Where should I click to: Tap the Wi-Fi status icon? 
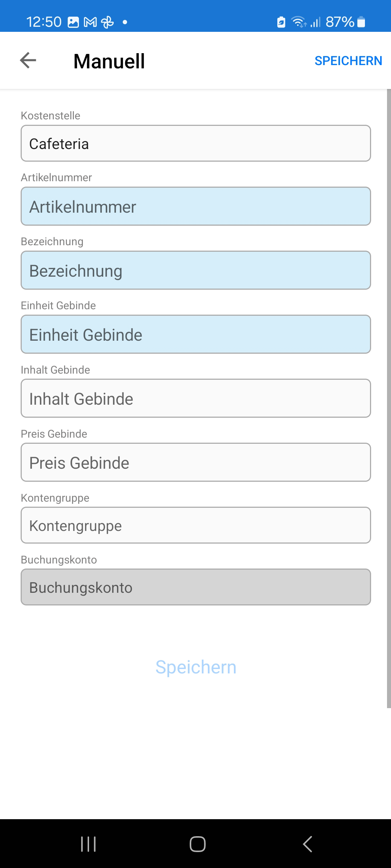tap(298, 22)
